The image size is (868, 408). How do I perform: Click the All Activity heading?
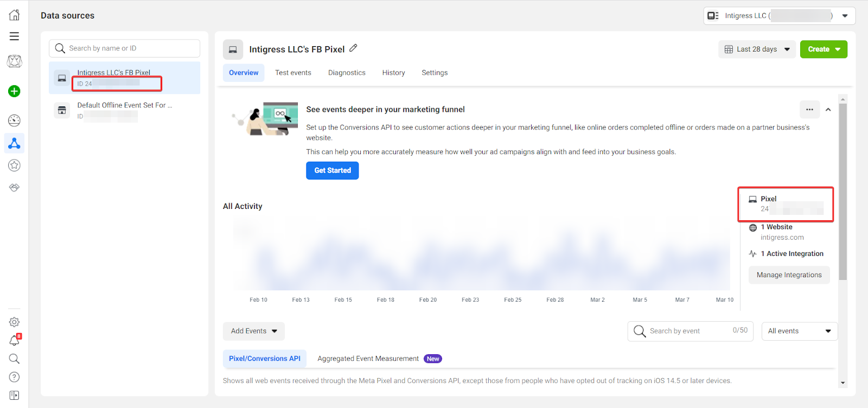[242, 206]
